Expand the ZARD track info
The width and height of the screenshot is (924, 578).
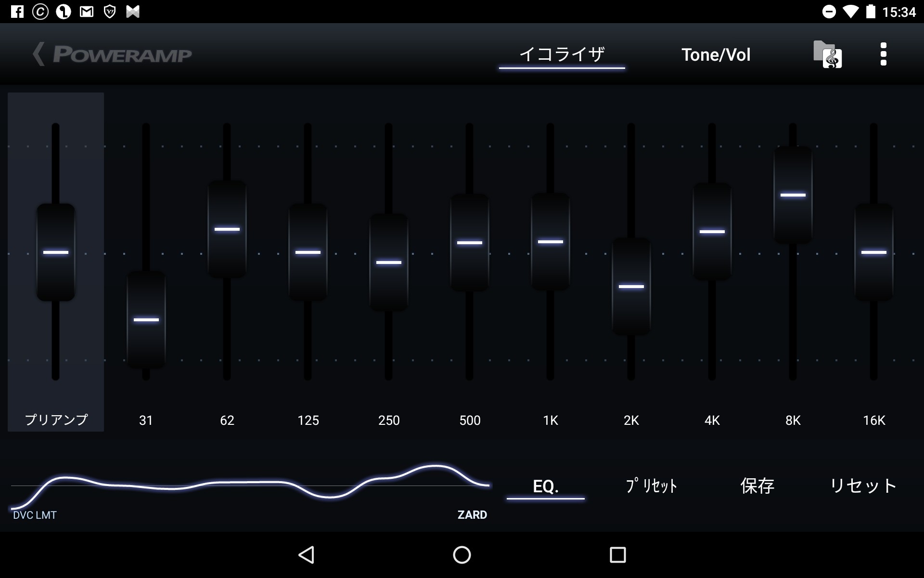pos(473,514)
